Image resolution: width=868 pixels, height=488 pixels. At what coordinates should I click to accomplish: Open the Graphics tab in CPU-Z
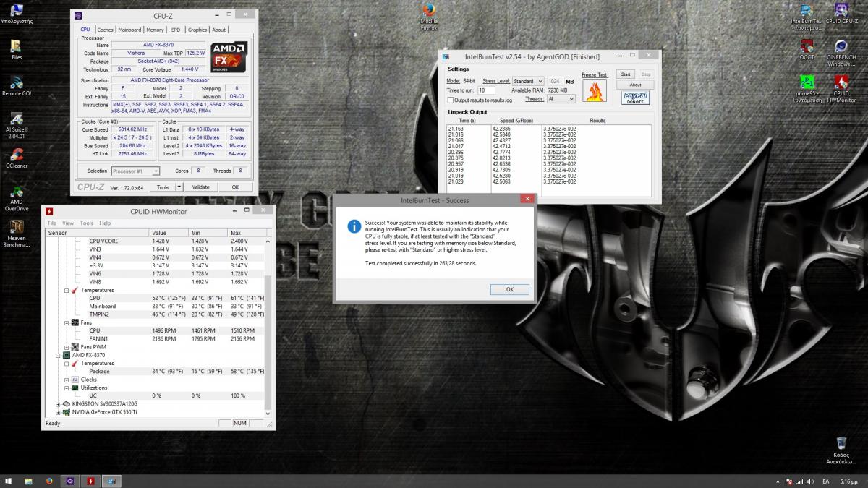pyautogui.click(x=197, y=30)
